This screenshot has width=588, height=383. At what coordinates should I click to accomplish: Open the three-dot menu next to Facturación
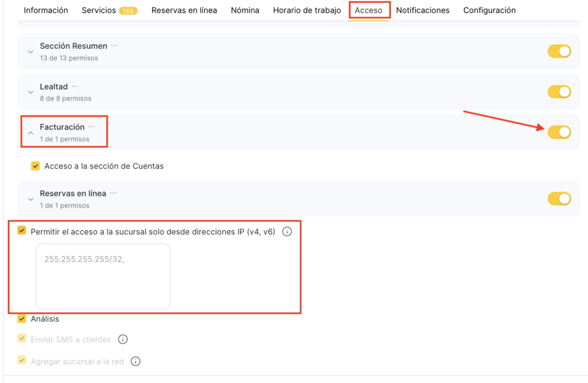click(x=91, y=127)
